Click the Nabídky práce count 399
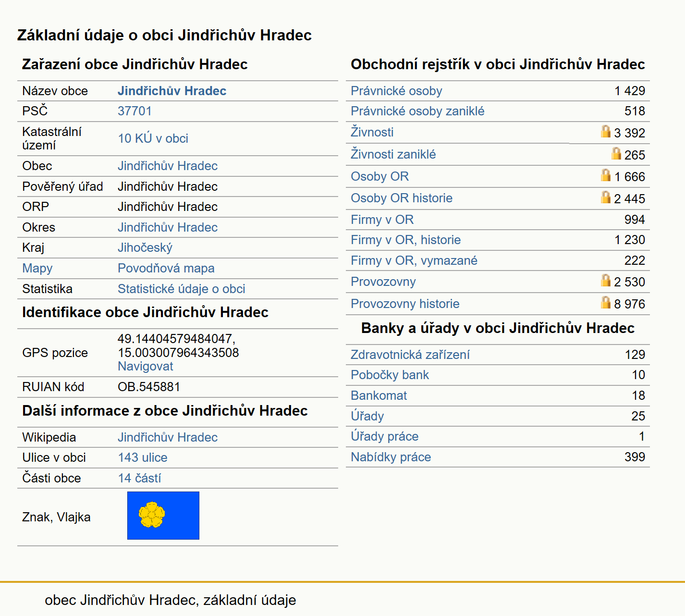 coord(635,457)
